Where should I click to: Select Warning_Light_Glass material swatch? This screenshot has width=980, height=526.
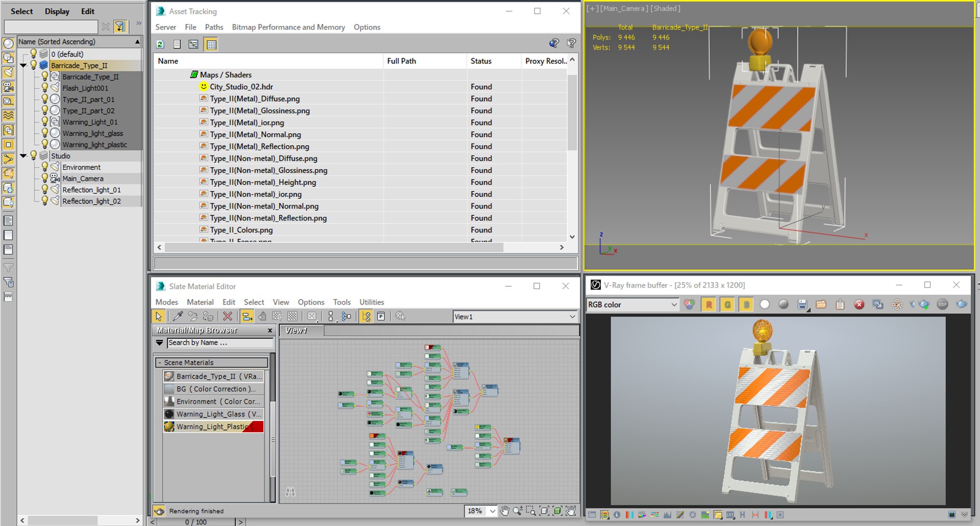pos(169,414)
